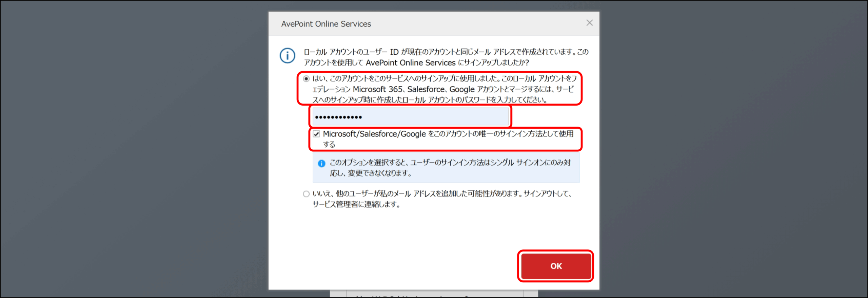Click the small info icon in the blue note
This screenshot has width=868, height=298.
[321, 164]
